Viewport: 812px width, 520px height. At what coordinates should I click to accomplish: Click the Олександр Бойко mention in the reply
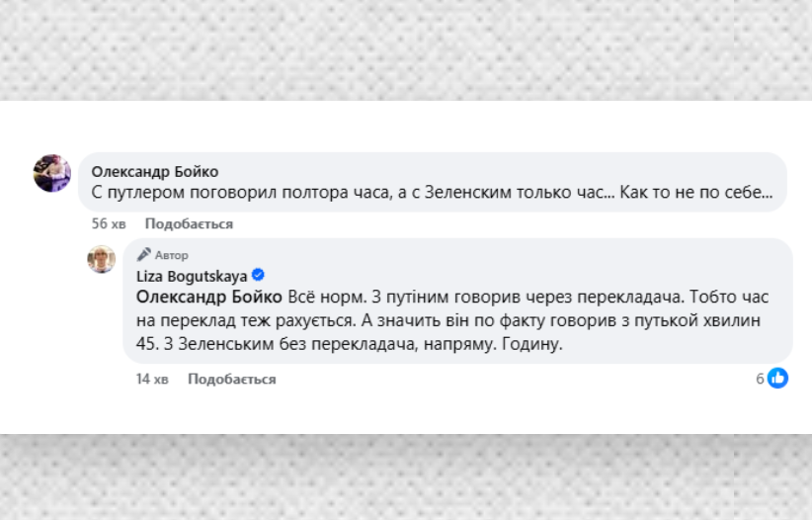click(208, 298)
